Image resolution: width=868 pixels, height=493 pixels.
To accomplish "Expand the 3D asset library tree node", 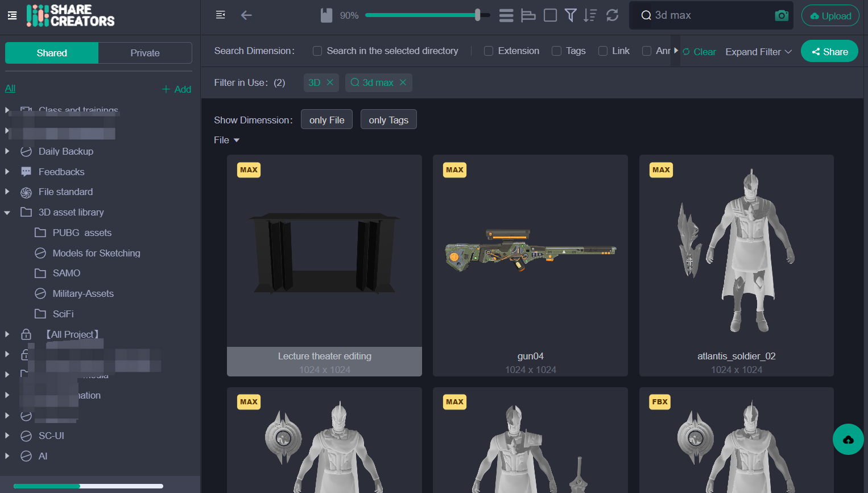I will [x=7, y=212].
